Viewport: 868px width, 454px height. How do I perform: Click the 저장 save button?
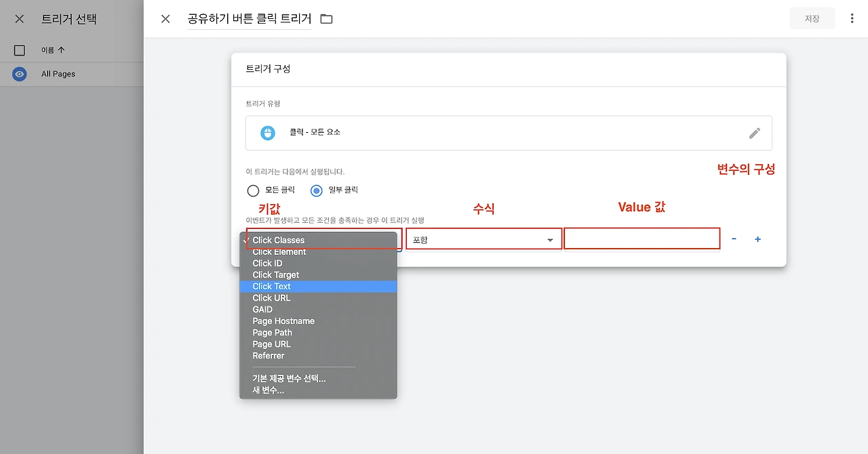[812, 19]
